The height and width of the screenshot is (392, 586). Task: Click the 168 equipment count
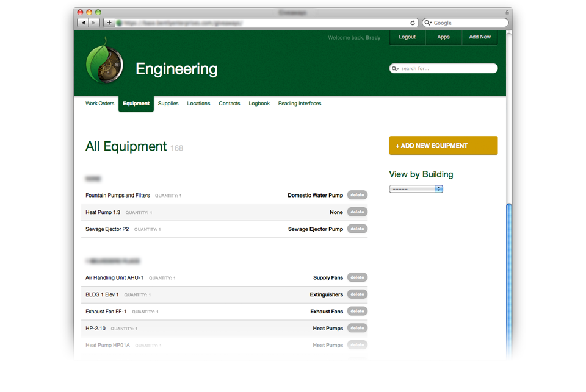point(177,148)
